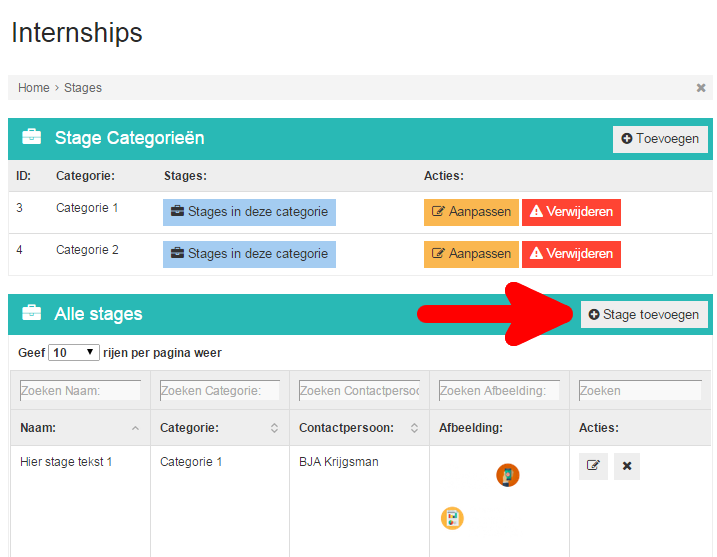Open Stages in deze categorie for Categorie 1

[x=249, y=212]
